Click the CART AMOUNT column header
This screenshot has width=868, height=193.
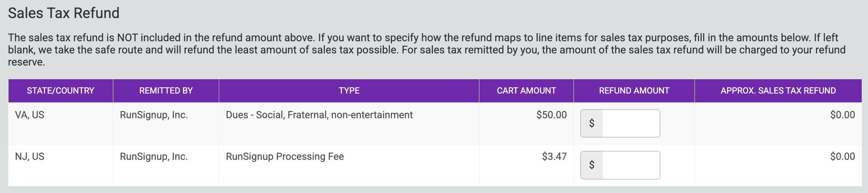[526, 91]
